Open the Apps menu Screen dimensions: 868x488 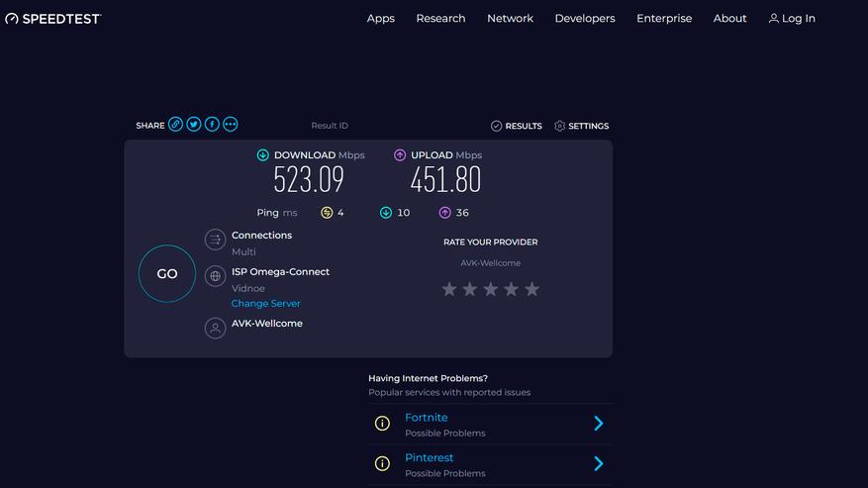(381, 19)
